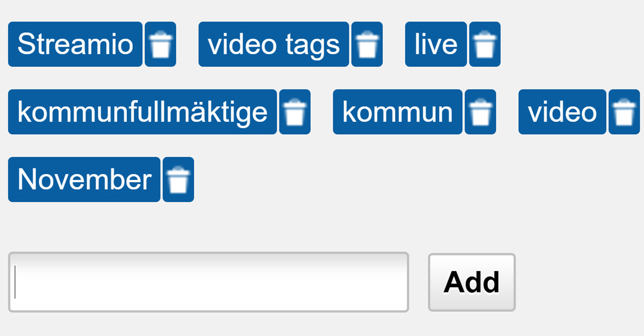Click the video tag label
Viewport: 644px width, 336px height.
(x=562, y=112)
